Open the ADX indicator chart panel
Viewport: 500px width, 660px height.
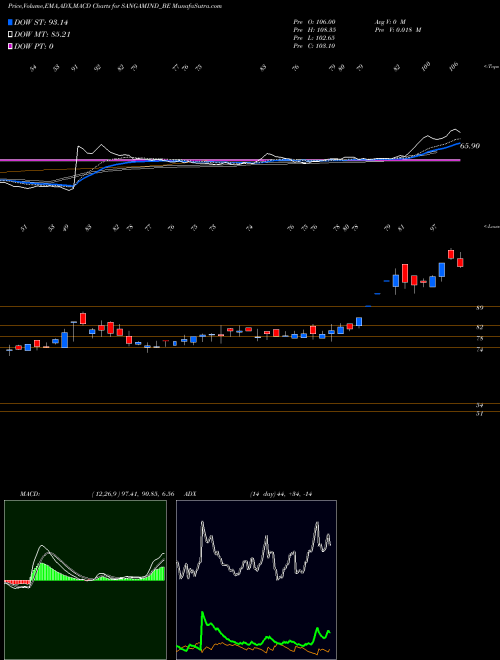pyautogui.click(x=256, y=580)
